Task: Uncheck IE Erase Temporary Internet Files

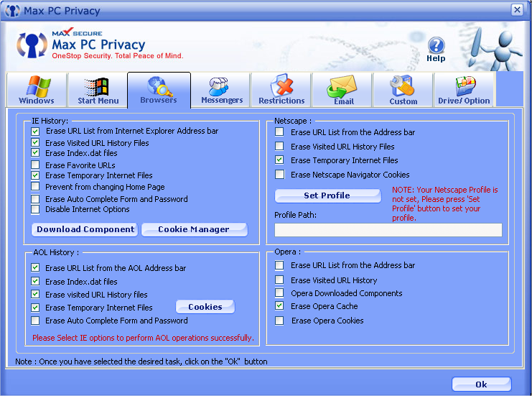Action: point(35,175)
